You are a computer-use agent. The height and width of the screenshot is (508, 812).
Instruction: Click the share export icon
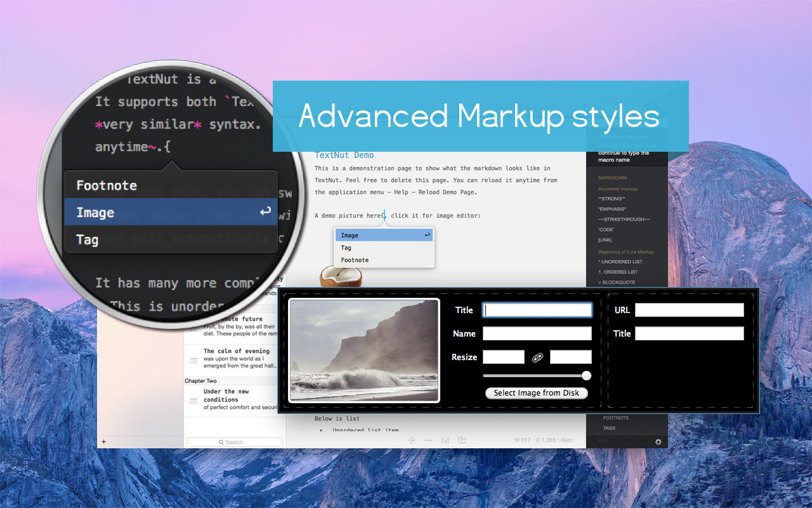(462, 440)
